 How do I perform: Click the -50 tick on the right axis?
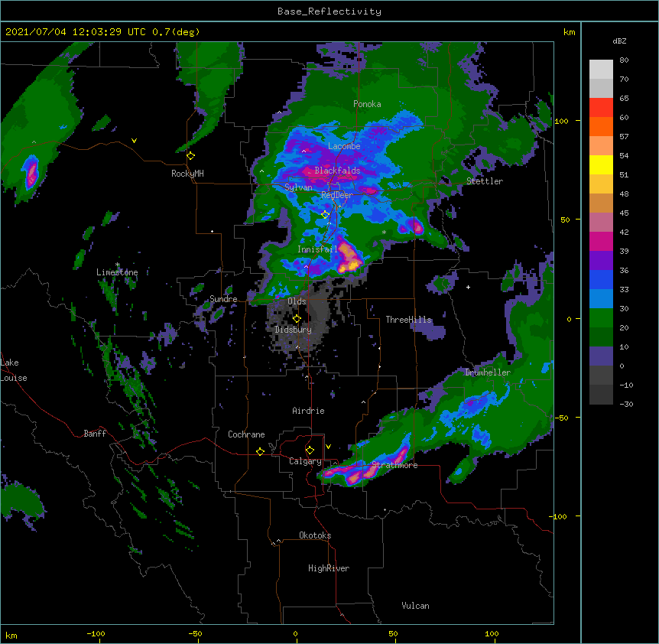pos(561,418)
